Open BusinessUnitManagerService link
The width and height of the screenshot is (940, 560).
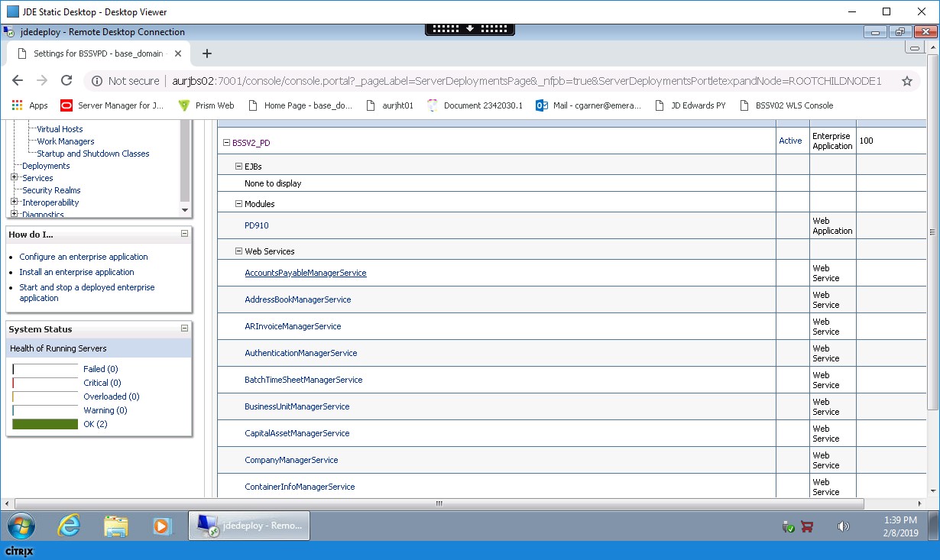(297, 406)
